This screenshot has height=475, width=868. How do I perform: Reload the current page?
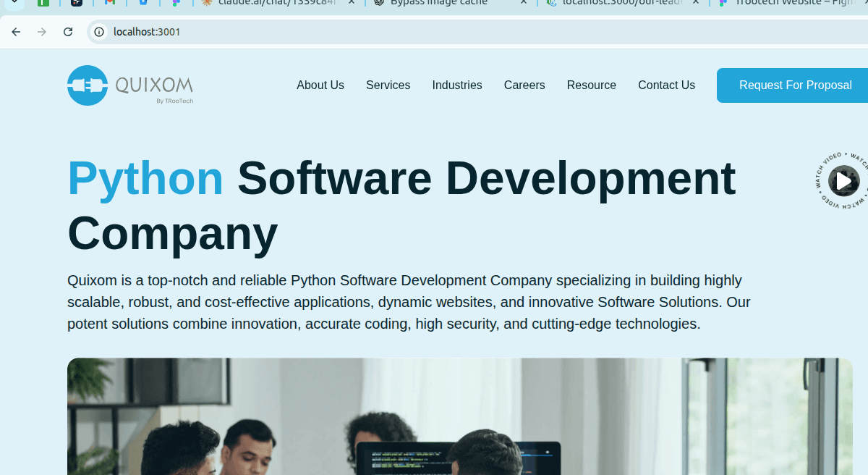tap(68, 32)
